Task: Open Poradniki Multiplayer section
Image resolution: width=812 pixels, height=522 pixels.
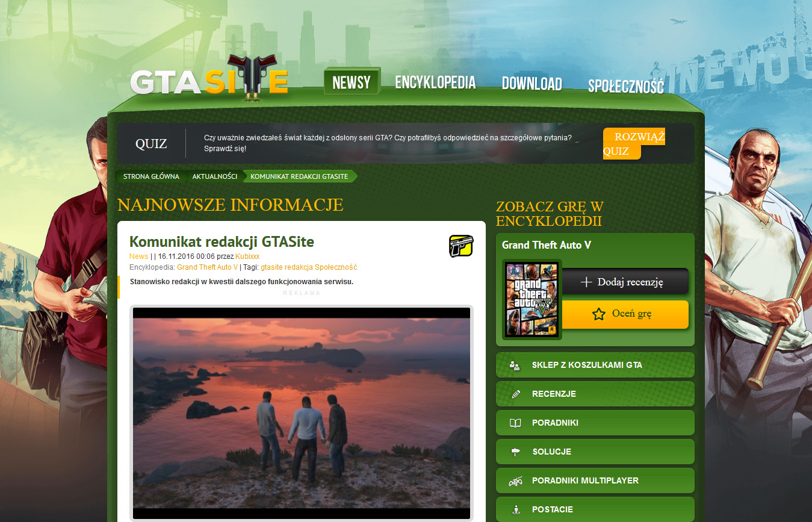Action: [x=595, y=480]
